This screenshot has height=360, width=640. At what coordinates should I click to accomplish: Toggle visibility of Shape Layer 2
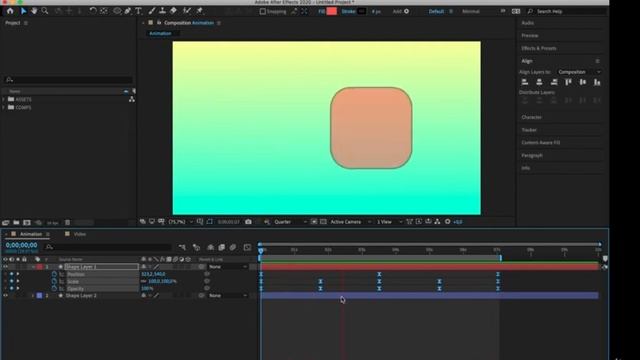5,296
